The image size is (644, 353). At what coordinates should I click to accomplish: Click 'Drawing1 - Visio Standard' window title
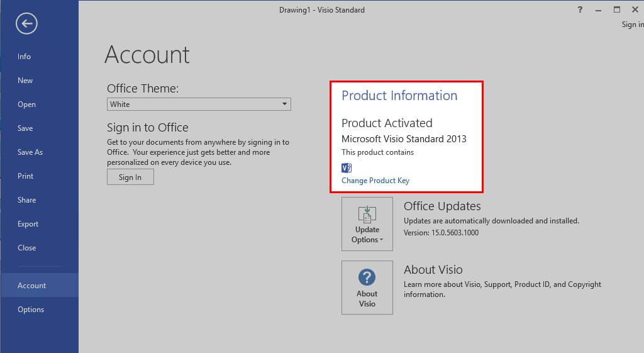pos(321,10)
